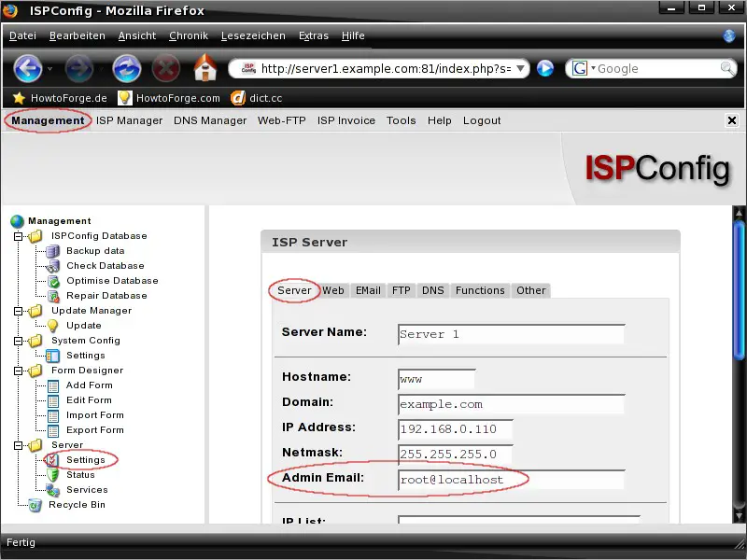This screenshot has height=560, width=747.
Task: Click the Server Status shield icon
Action: (x=52, y=475)
